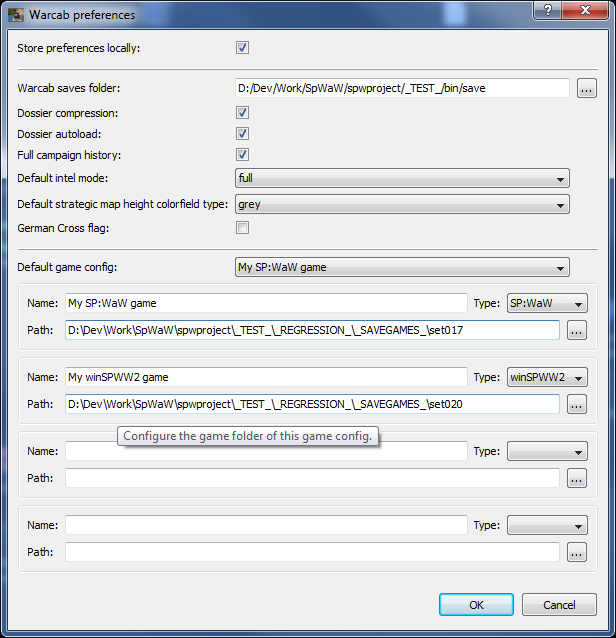Browse path for My SP:WaW game
This screenshot has width=616, height=638.
tap(577, 330)
